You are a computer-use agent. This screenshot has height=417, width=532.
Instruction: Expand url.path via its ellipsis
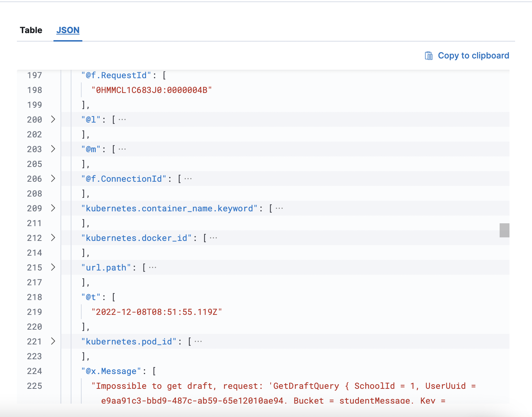152,267
